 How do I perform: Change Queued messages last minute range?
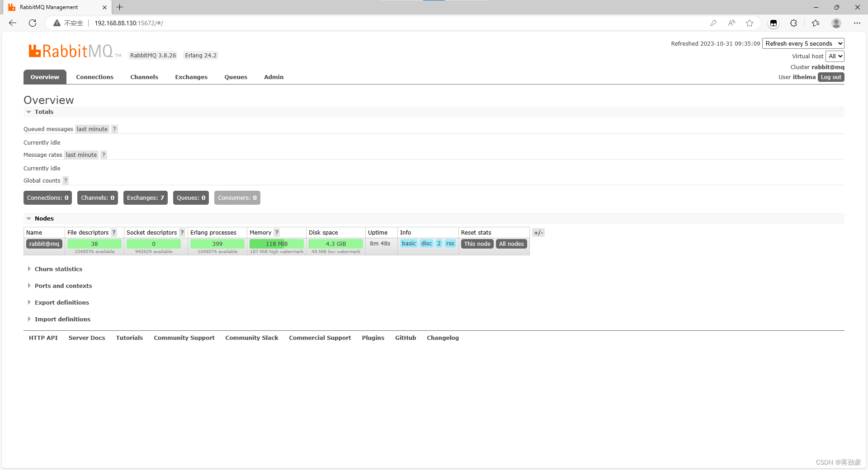tap(92, 129)
